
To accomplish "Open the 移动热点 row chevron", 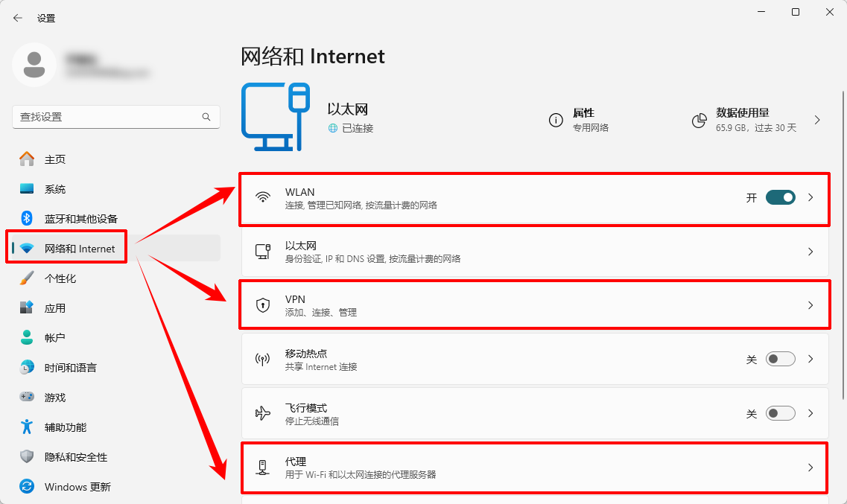I will [810, 359].
